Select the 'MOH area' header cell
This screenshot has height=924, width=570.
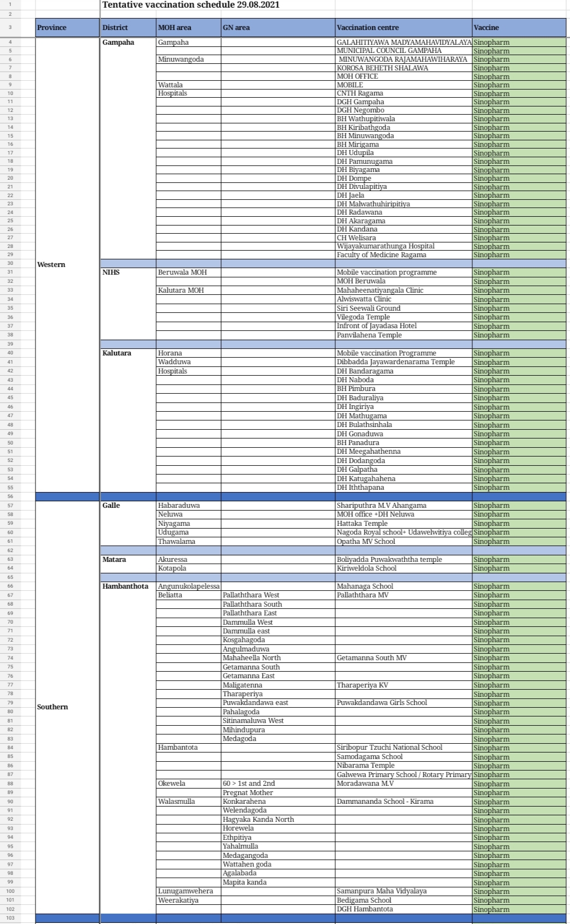click(x=188, y=27)
